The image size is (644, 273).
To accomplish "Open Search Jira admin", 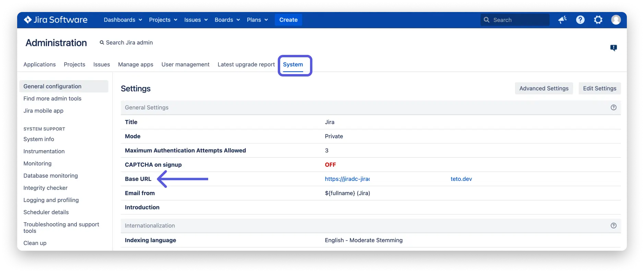I will coord(126,43).
